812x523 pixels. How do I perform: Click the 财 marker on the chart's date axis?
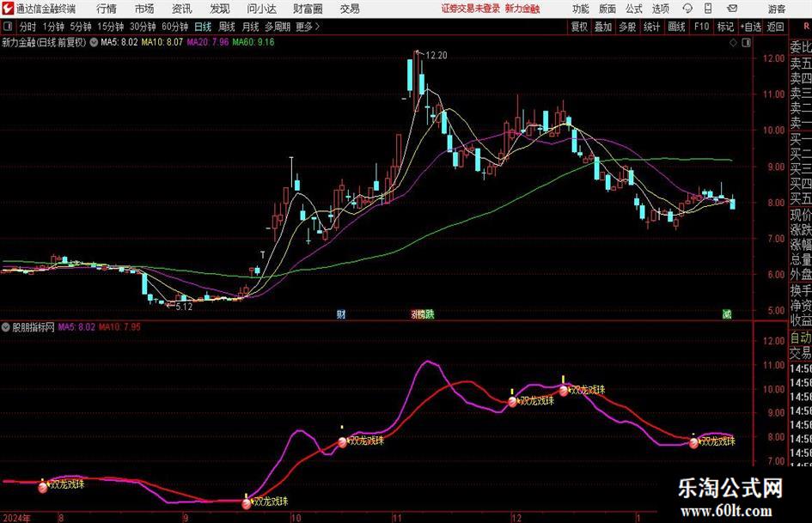(341, 314)
